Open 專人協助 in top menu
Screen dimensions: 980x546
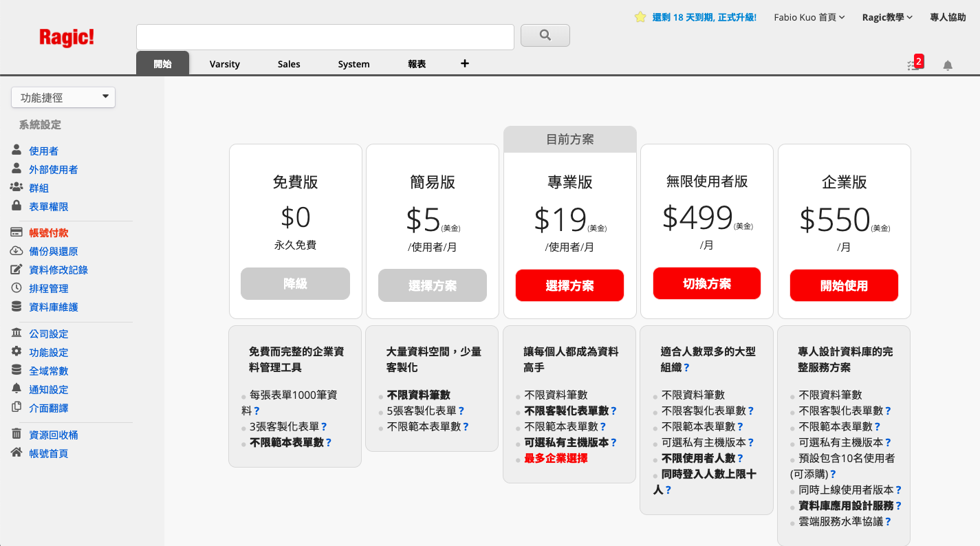[948, 17]
